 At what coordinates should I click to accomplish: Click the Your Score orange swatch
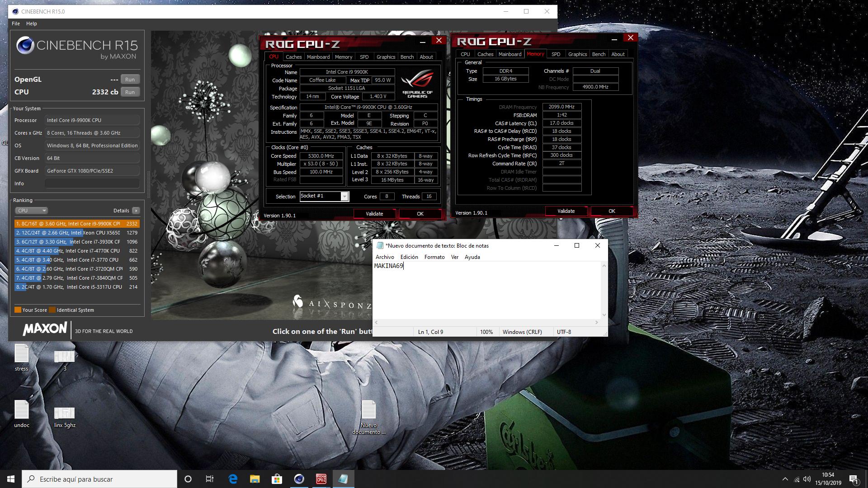pyautogui.click(x=18, y=310)
